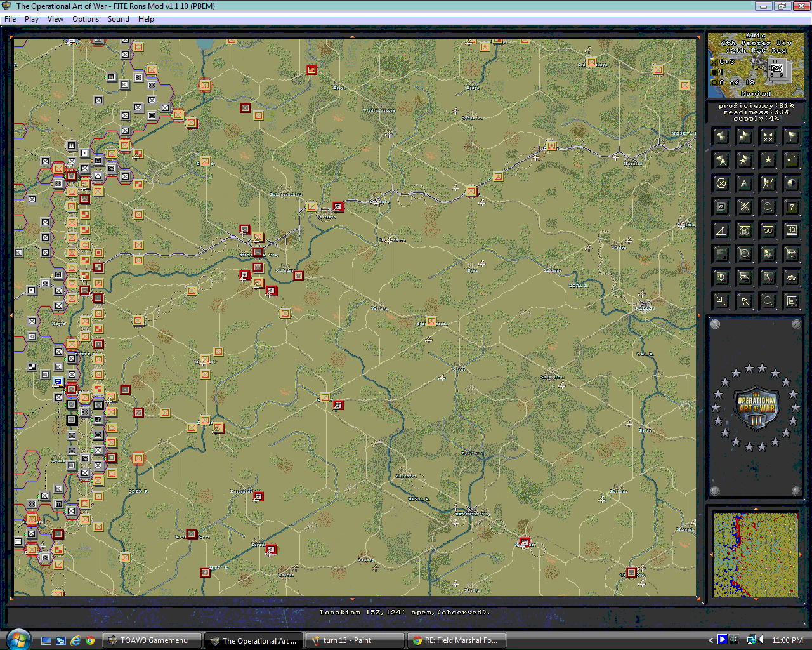This screenshot has height=650, width=812.
Task: Click the zoom out magnifier icon
Action: [768, 207]
